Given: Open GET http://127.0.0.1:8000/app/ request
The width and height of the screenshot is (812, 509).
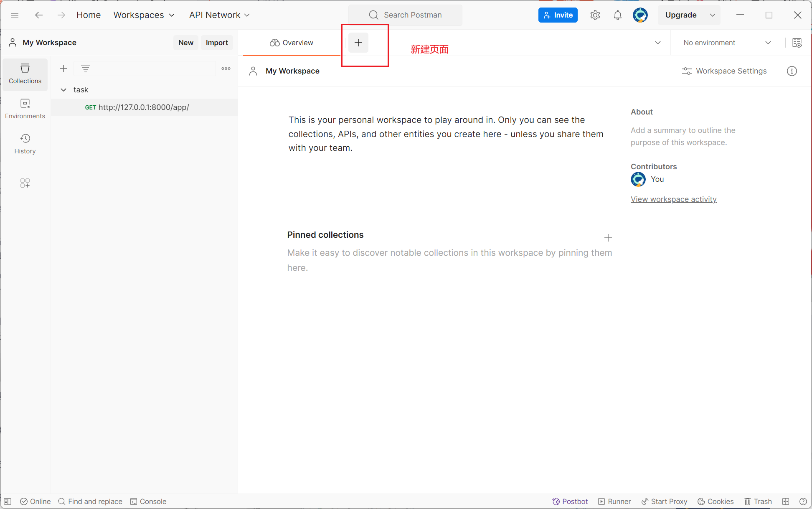Looking at the screenshot, I should [x=145, y=107].
